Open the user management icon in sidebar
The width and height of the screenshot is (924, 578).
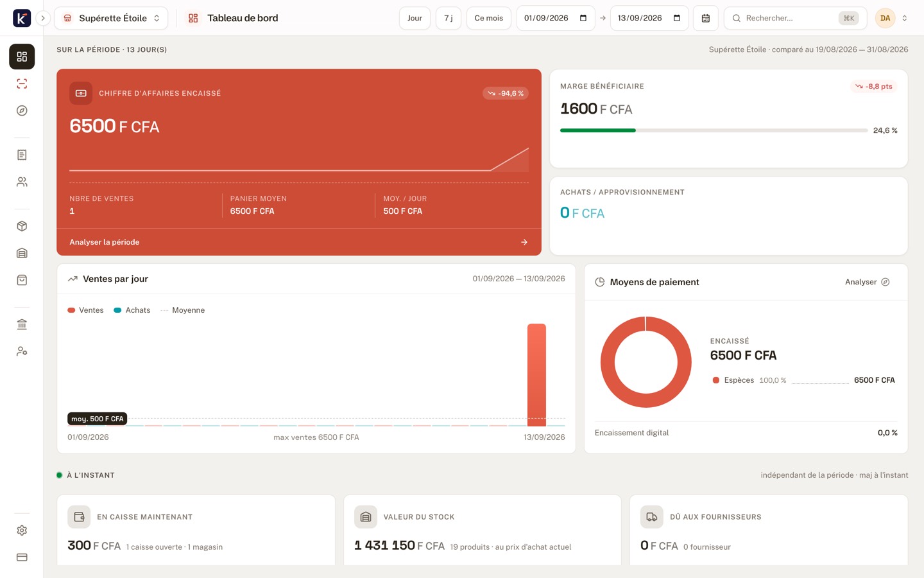coord(22,351)
